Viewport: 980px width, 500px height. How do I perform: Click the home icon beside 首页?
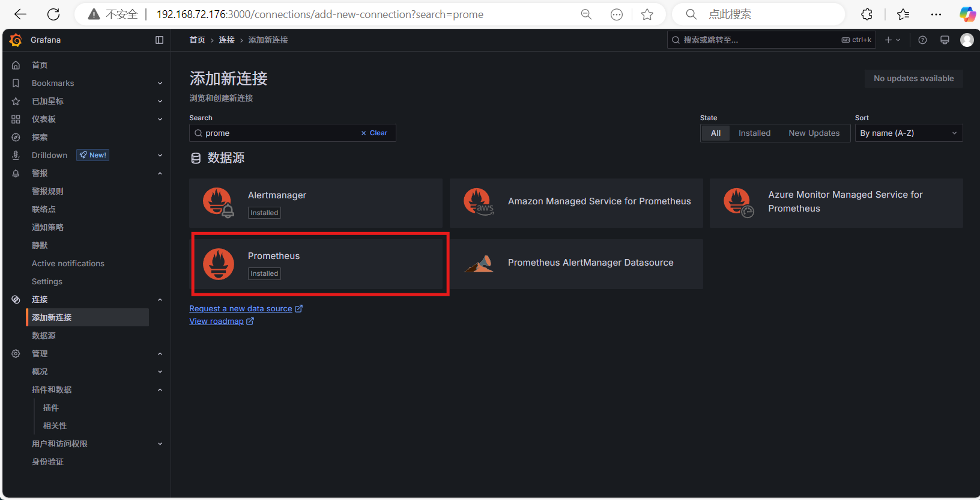[16, 65]
